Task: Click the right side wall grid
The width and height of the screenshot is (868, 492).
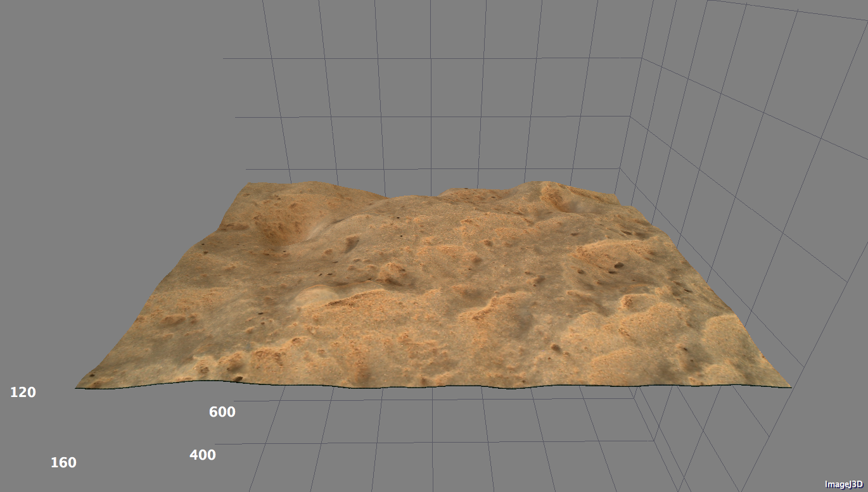Action: [x=748, y=158]
